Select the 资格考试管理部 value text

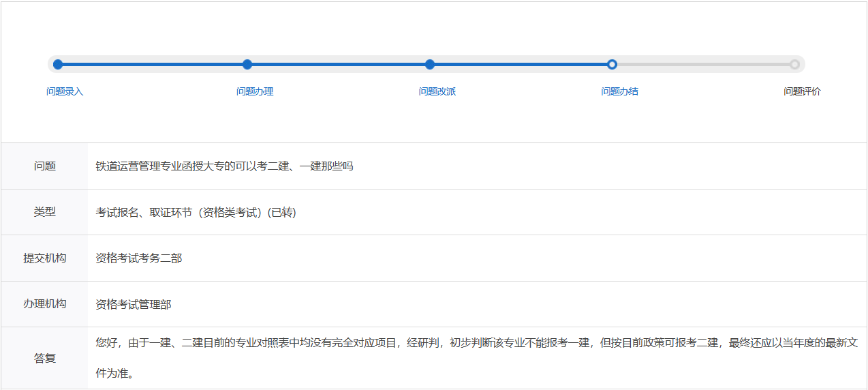(x=134, y=305)
